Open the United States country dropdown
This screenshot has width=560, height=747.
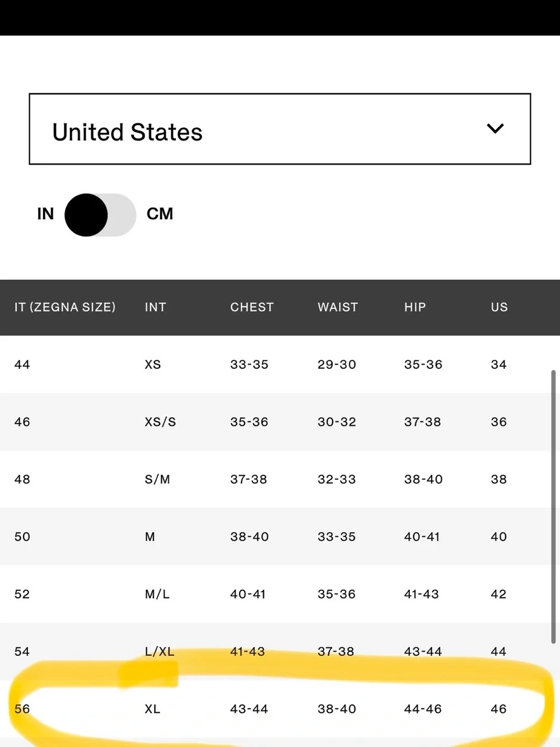point(280,129)
